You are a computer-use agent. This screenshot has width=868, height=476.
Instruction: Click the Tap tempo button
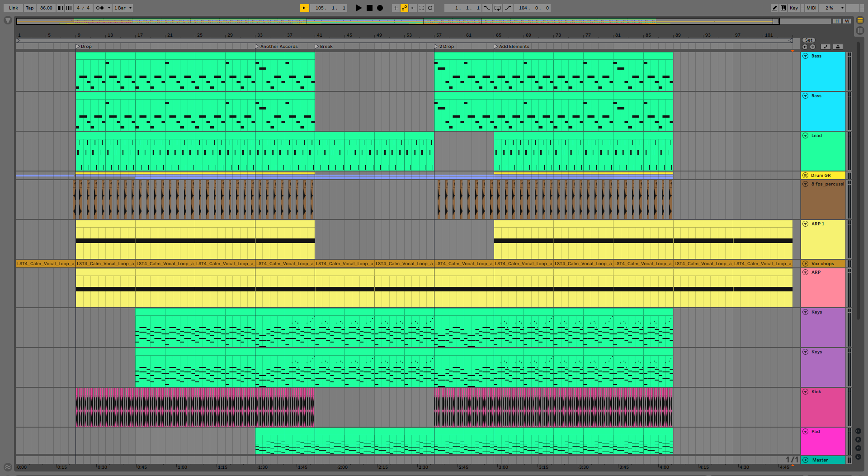pyautogui.click(x=29, y=8)
